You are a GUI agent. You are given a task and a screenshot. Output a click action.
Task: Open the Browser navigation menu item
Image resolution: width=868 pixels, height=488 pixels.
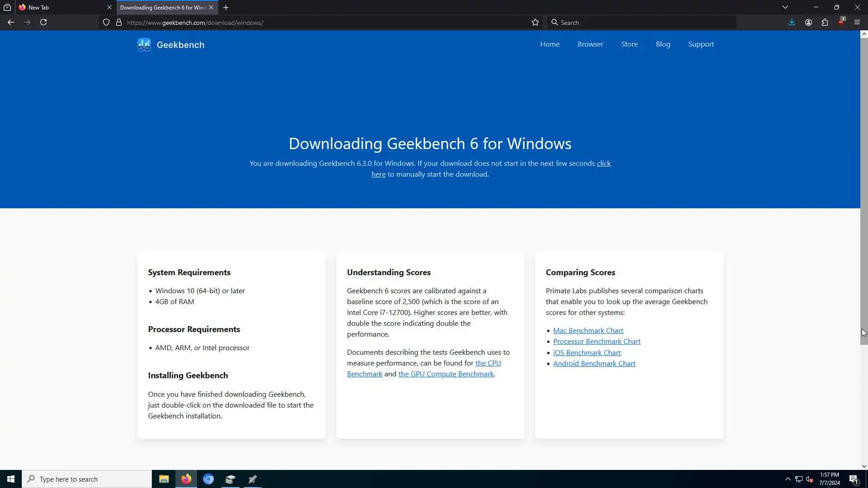[x=590, y=44]
